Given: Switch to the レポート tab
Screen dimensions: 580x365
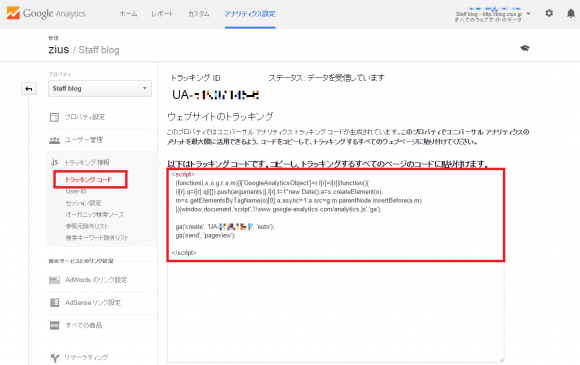Looking at the screenshot, I should point(162,14).
